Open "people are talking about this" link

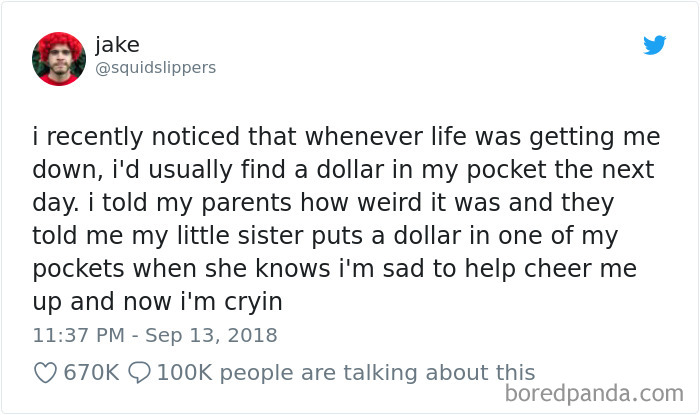click(377, 372)
